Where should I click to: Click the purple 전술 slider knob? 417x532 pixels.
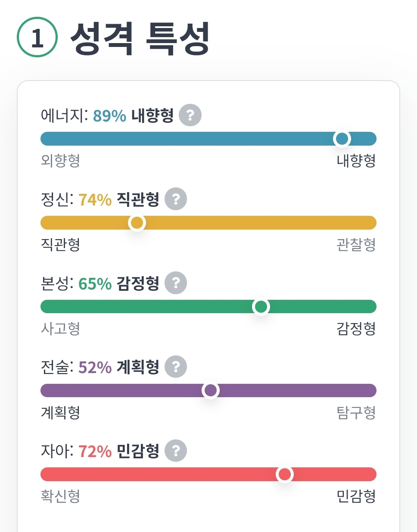pyautogui.click(x=211, y=390)
